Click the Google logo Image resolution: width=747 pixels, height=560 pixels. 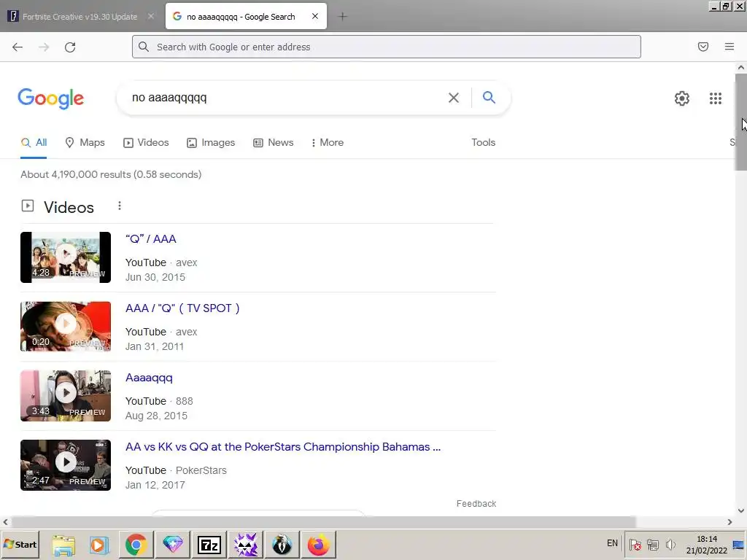[x=51, y=98]
